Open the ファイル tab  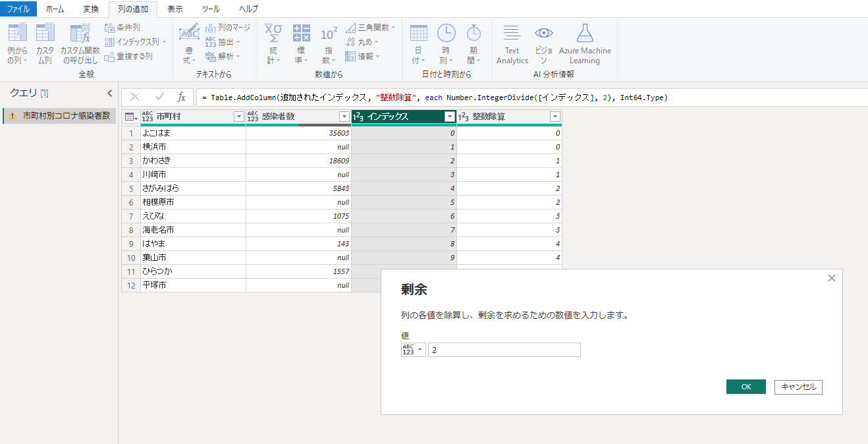[x=18, y=9]
